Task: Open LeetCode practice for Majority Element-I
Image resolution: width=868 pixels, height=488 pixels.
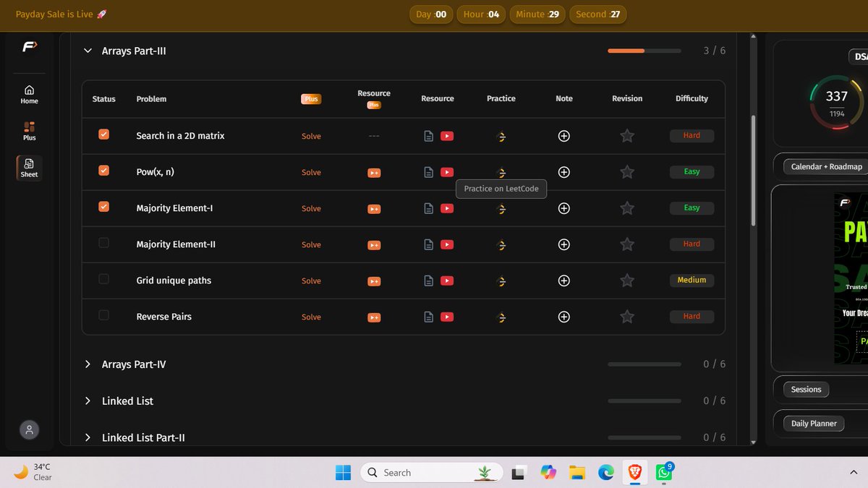Action: (x=501, y=208)
